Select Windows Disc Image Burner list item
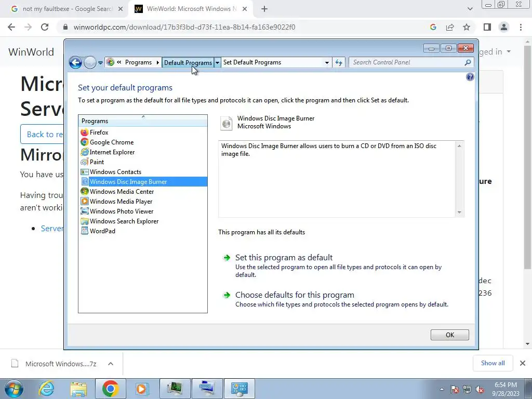532x399 pixels. point(143,181)
